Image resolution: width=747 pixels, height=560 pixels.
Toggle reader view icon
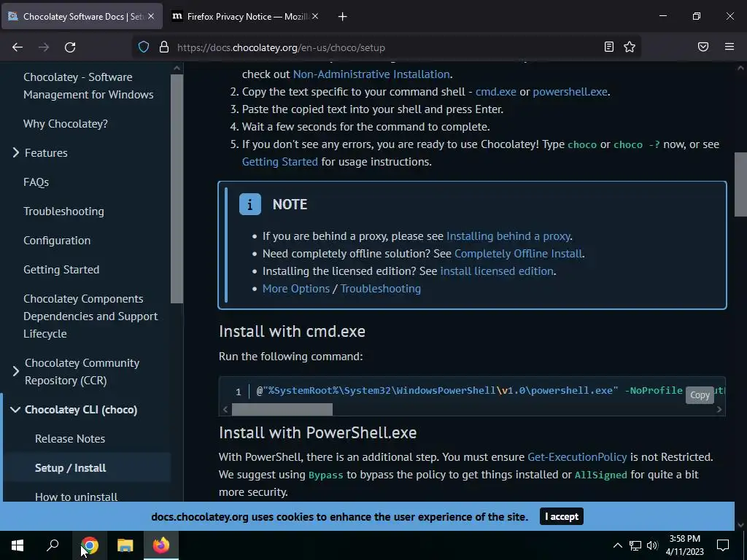click(609, 47)
